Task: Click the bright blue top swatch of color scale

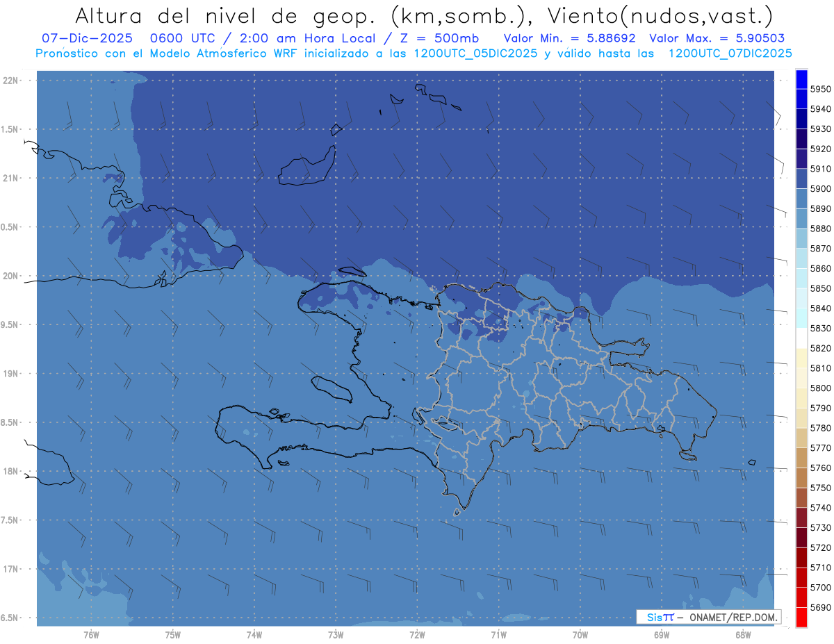Action: pyautogui.click(x=801, y=79)
